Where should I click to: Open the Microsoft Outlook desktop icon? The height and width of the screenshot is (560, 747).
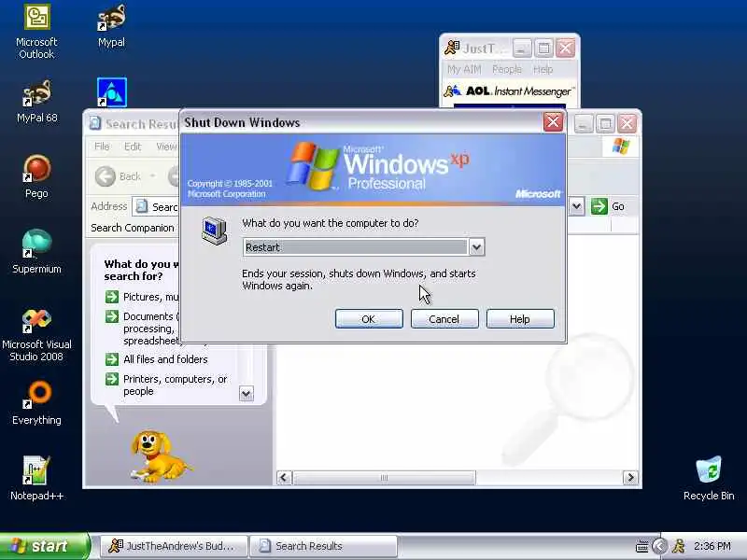point(36,32)
